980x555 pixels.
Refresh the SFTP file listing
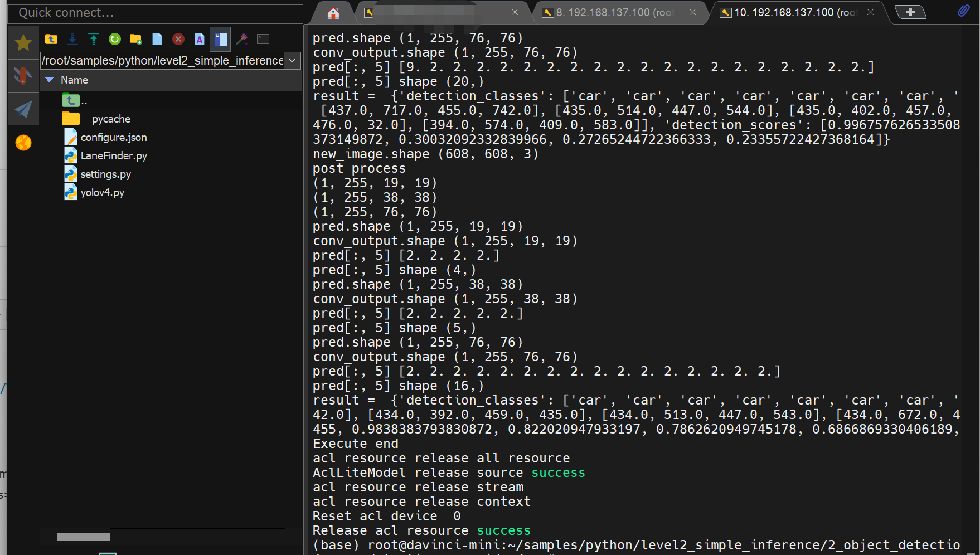115,39
